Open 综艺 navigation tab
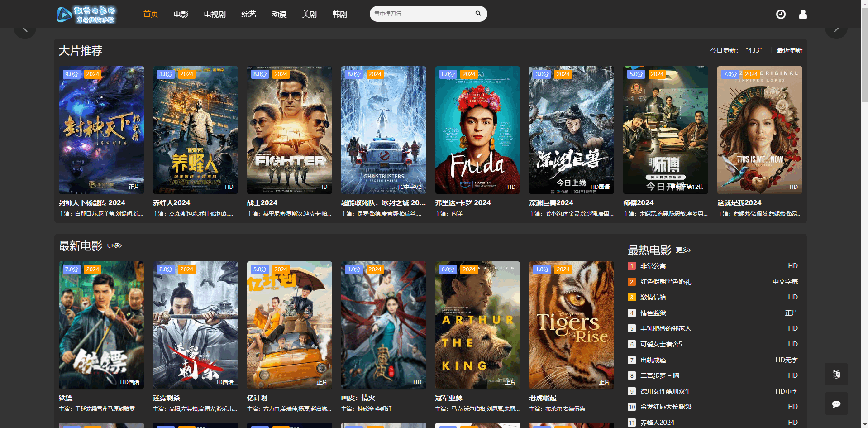 [249, 14]
